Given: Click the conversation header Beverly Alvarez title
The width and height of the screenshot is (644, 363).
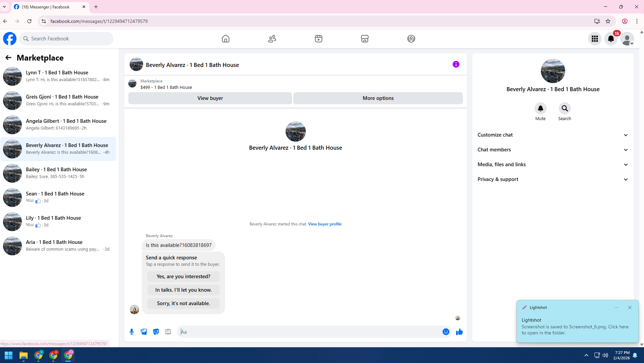Looking at the screenshot, I should 192,65.
